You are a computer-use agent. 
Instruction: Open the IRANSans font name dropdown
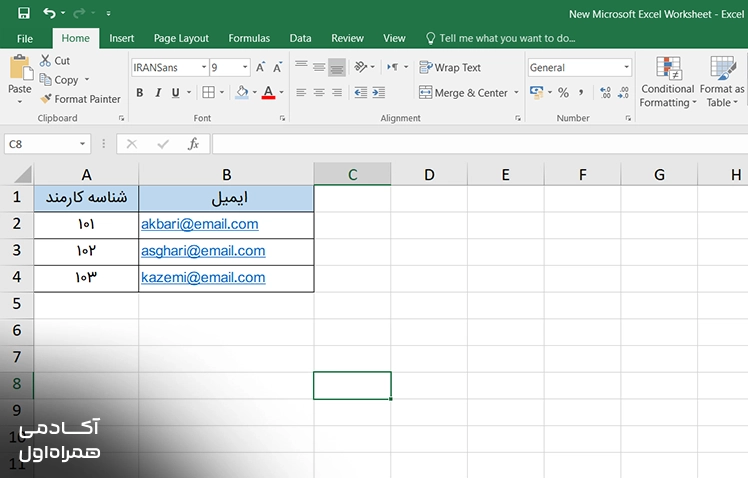(x=204, y=67)
